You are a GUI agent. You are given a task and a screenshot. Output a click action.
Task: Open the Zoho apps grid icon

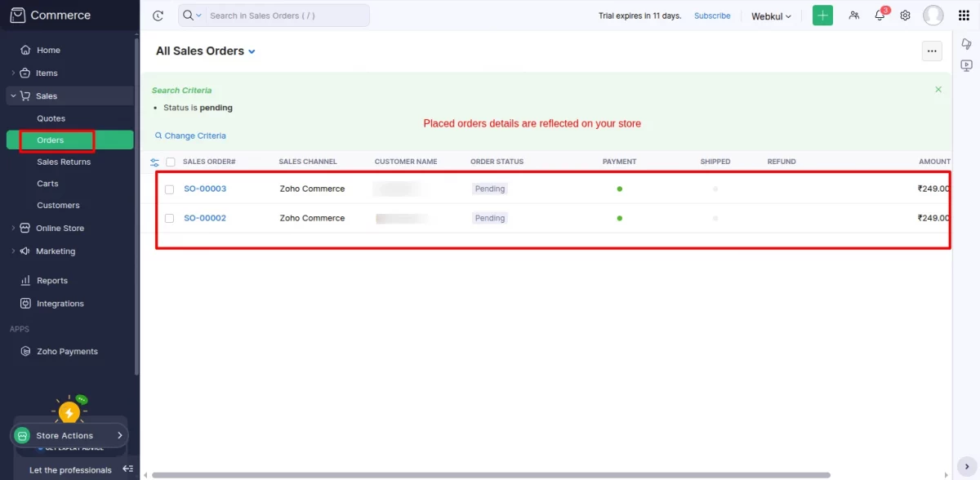tap(964, 16)
